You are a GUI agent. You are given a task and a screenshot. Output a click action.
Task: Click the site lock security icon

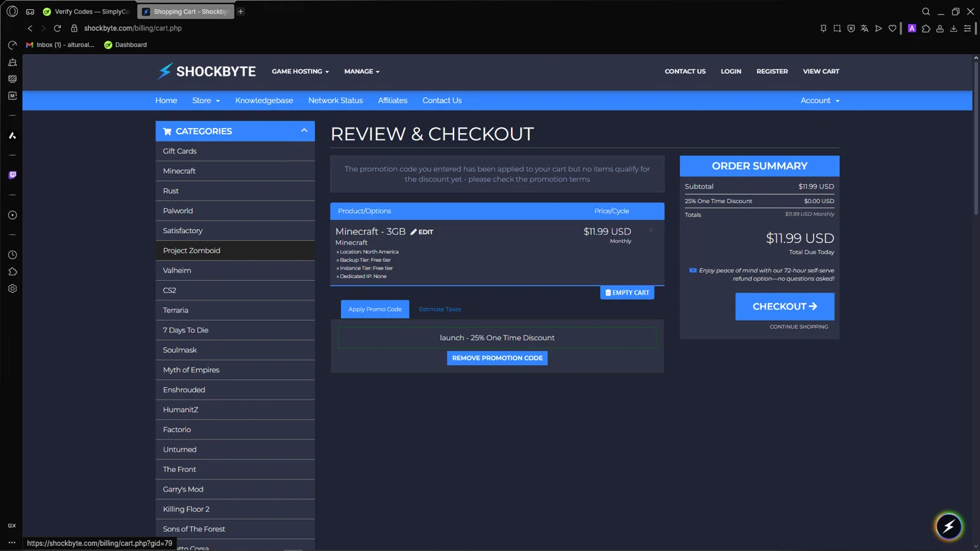74,28
